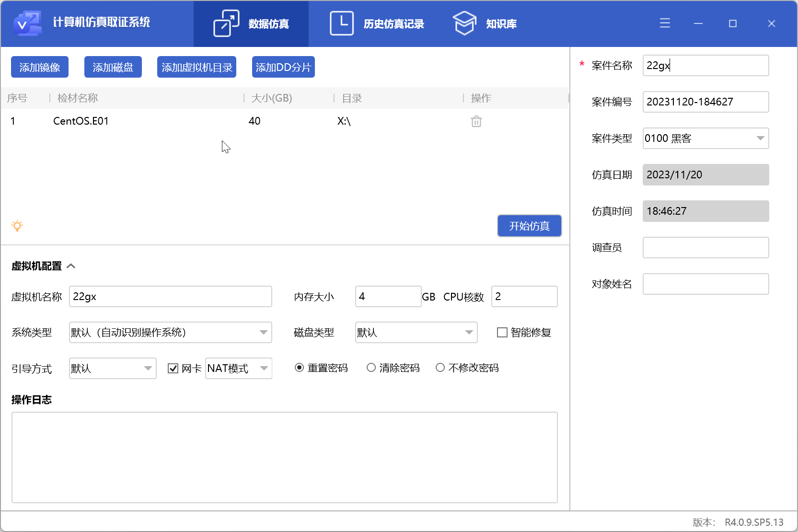Viewport: 798px width, 532px height.
Task: Click 添加镜像 button
Action: tap(40, 67)
